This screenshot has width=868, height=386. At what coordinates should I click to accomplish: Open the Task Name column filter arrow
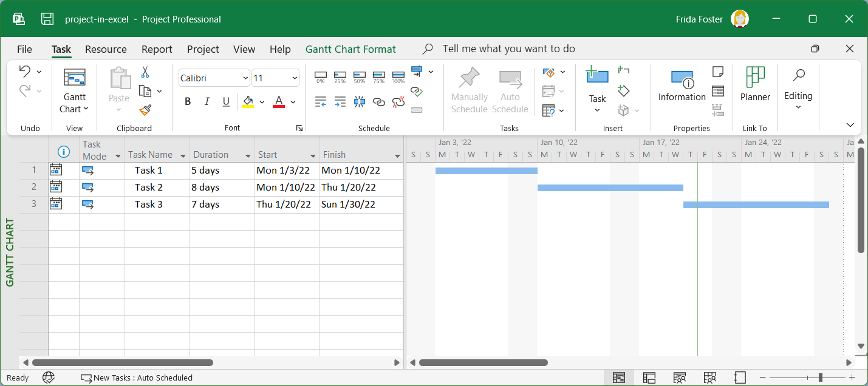pos(183,156)
